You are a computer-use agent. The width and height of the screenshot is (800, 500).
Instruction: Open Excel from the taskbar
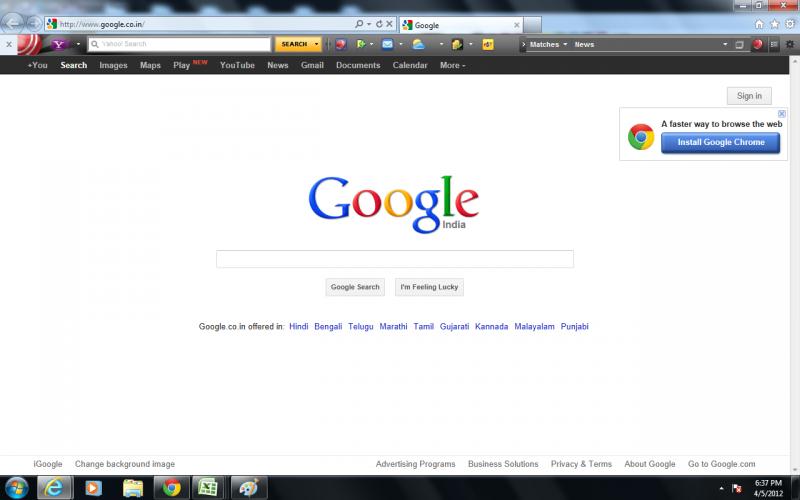[x=208, y=488]
